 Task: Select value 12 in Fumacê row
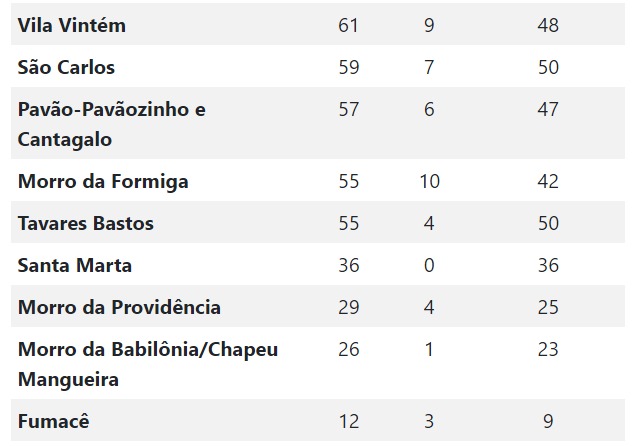(x=349, y=421)
